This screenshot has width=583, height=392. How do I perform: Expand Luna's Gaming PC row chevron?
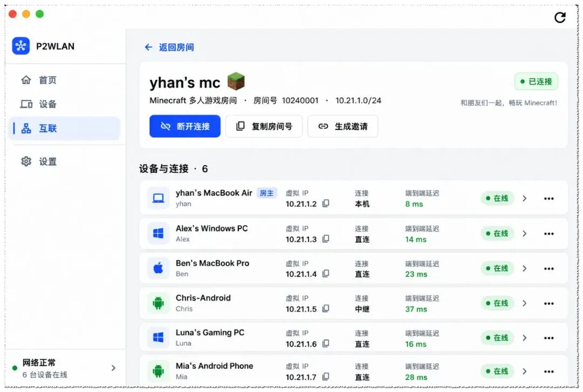(x=525, y=338)
